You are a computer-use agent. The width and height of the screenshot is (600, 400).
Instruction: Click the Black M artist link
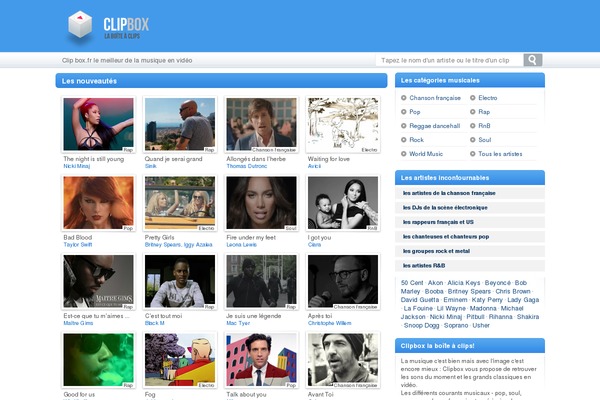tap(154, 323)
